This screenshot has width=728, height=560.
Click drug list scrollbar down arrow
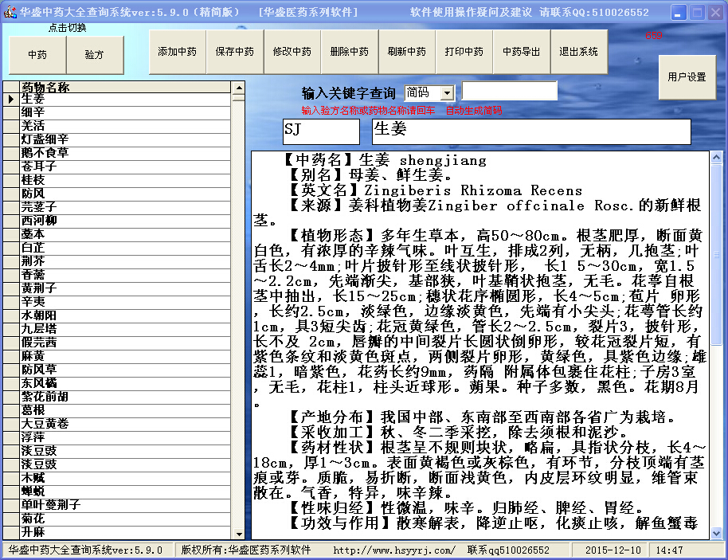coord(239,534)
